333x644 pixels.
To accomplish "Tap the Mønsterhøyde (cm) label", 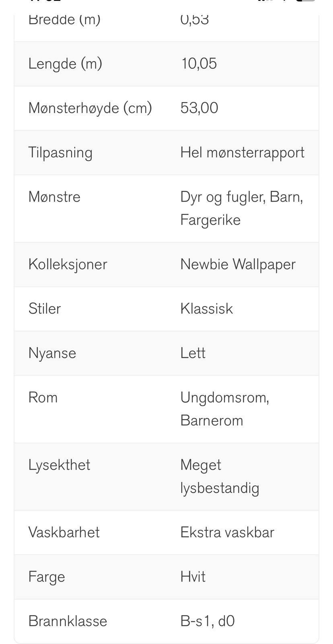I will point(90,108).
